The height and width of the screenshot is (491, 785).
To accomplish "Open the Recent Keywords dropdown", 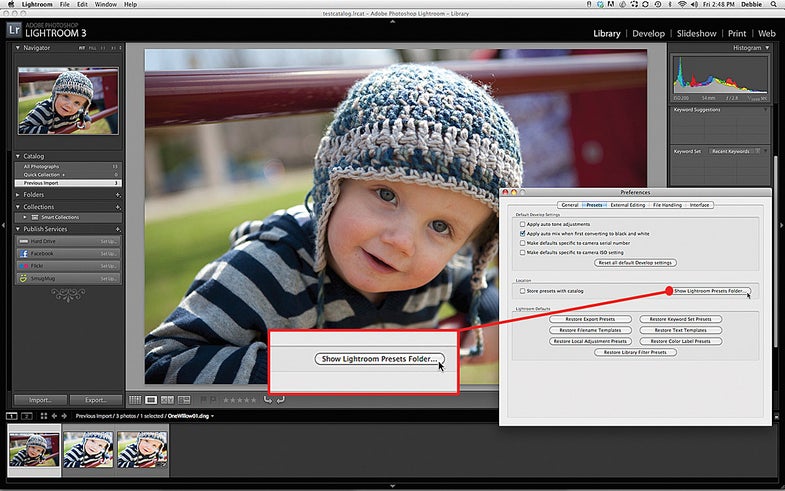I will tap(735, 151).
